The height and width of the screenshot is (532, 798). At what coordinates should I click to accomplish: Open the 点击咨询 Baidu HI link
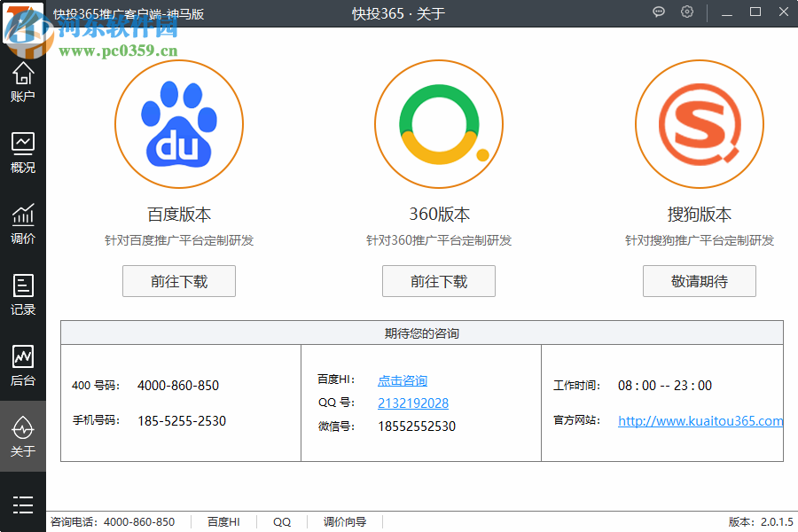click(x=403, y=380)
